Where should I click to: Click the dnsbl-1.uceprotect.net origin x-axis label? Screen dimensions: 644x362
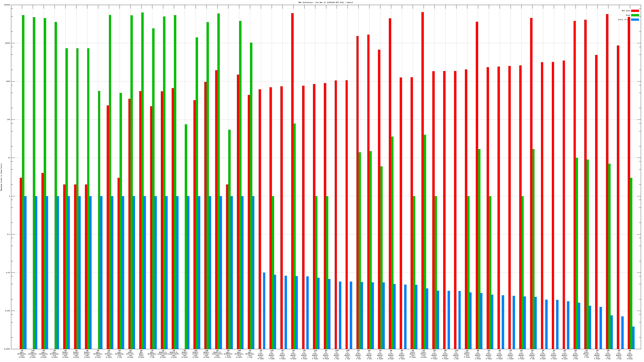(x=163, y=354)
